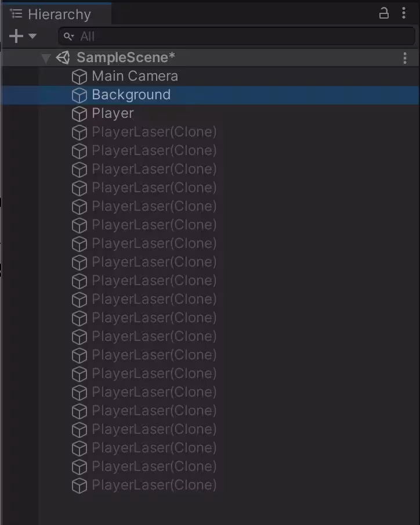Toggle the Hierarchy panel lock icon
Viewport: 420px width, 525px height.
[383, 13]
